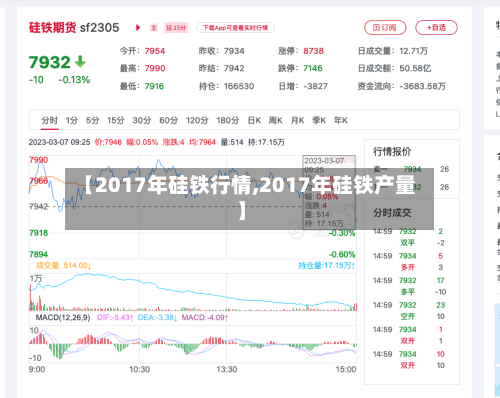Open the 下载App可查看实时行情 link
This screenshot has width=500, height=398.
click(x=235, y=28)
